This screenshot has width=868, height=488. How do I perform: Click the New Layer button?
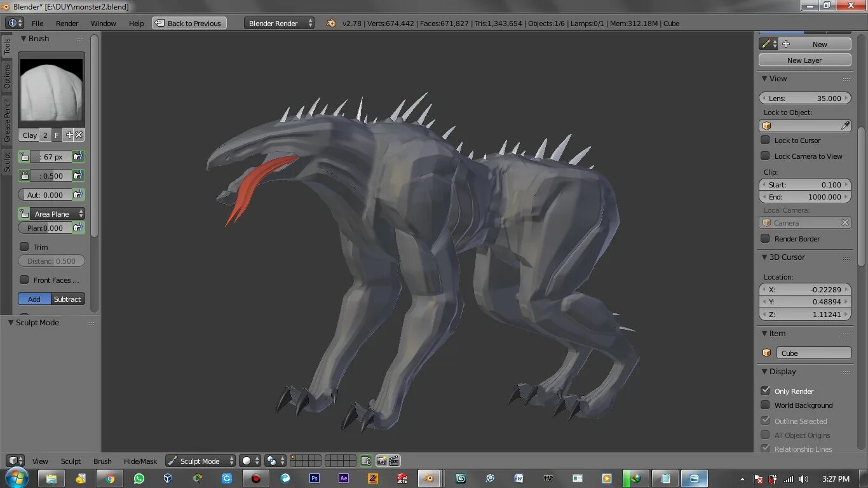(805, 60)
